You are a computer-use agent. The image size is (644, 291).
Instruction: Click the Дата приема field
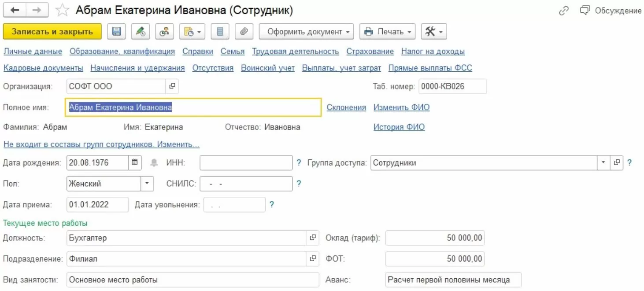click(98, 204)
